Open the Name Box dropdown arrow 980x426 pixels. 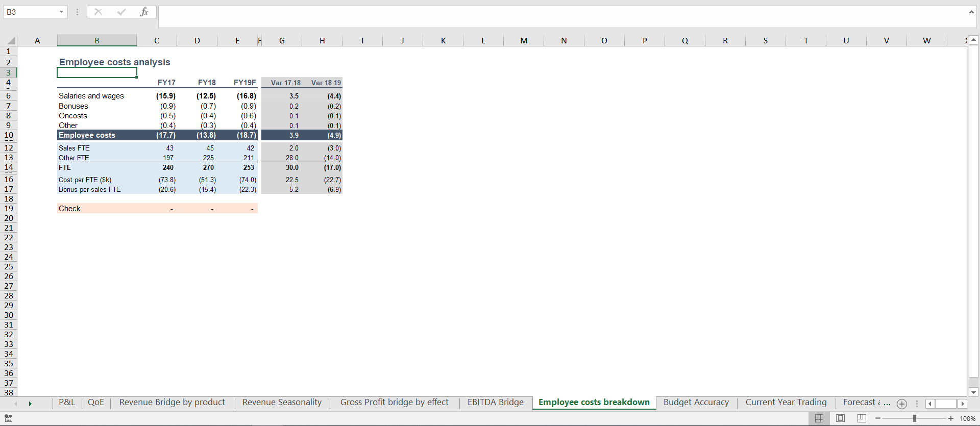[x=61, y=12]
